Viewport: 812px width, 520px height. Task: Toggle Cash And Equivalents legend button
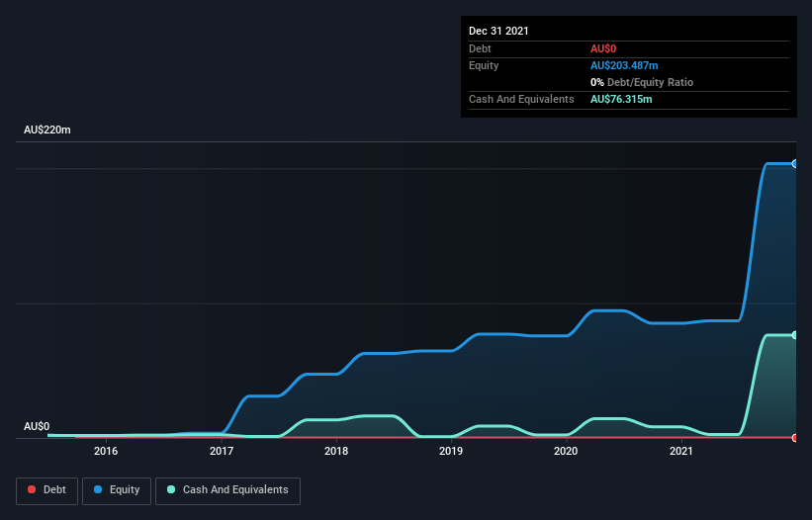pyautogui.click(x=227, y=490)
